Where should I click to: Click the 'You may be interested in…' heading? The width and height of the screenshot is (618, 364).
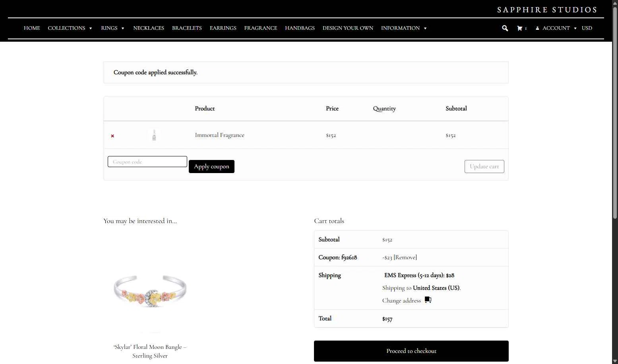point(140,221)
